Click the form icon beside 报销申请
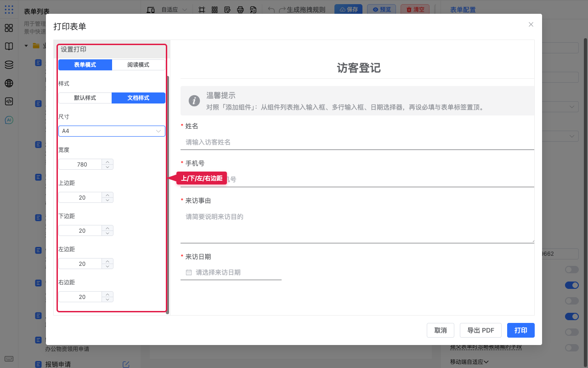 (39, 364)
